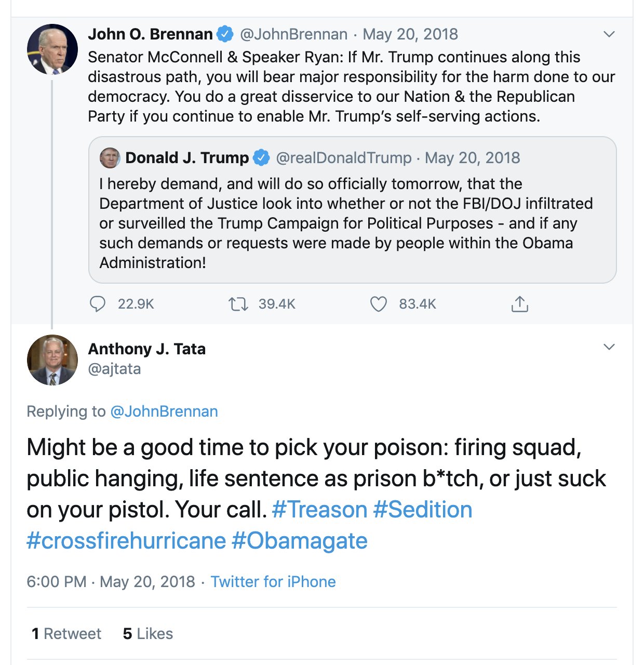Open the quoted Donald J. Trump tweet
Viewport: 644px width, 665px height.
[352, 210]
